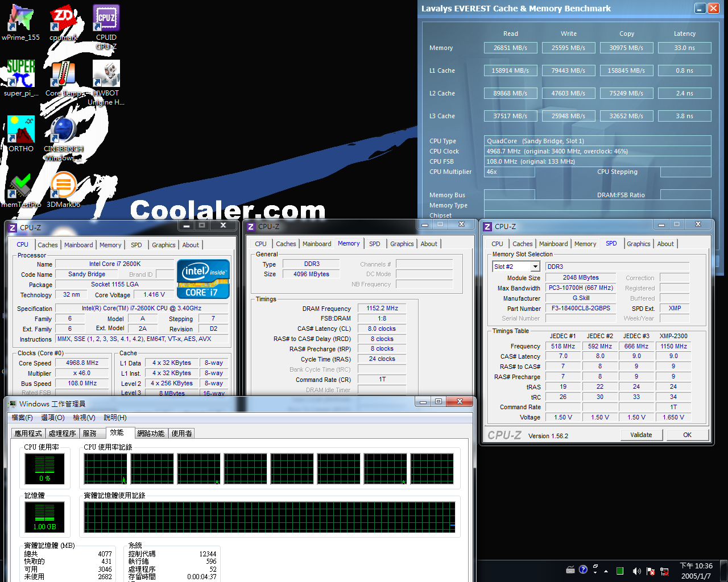
Task: Open CPU tab in middle CPU-Z window
Action: (x=261, y=244)
